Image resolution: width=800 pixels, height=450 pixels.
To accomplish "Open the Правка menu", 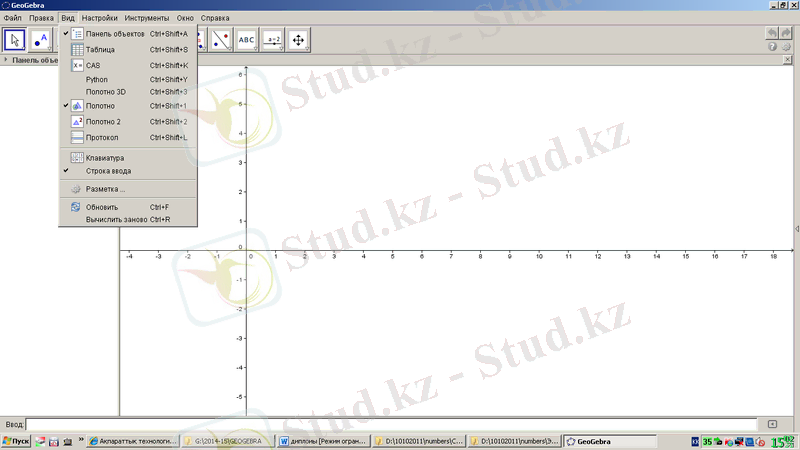I will point(41,18).
